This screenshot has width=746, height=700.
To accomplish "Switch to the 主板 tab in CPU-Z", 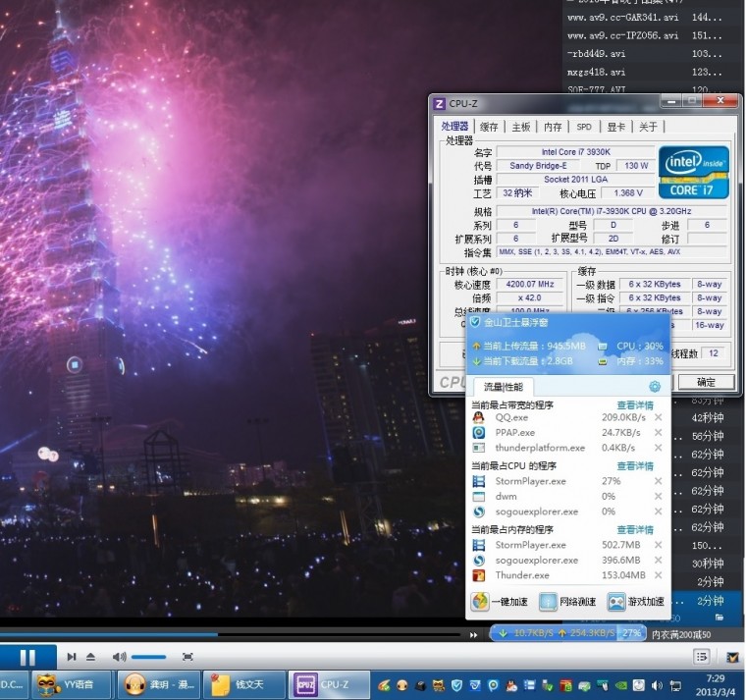I will pyautogui.click(x=521, y=127).
